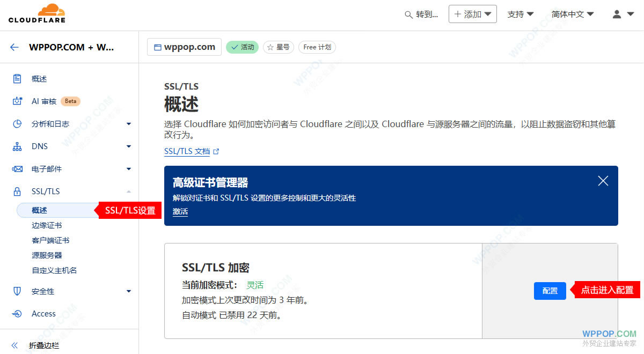644x354 pixels.
Task: Dismiss the 高级证书管理器 banner with the X
Action: pos(603,181)
